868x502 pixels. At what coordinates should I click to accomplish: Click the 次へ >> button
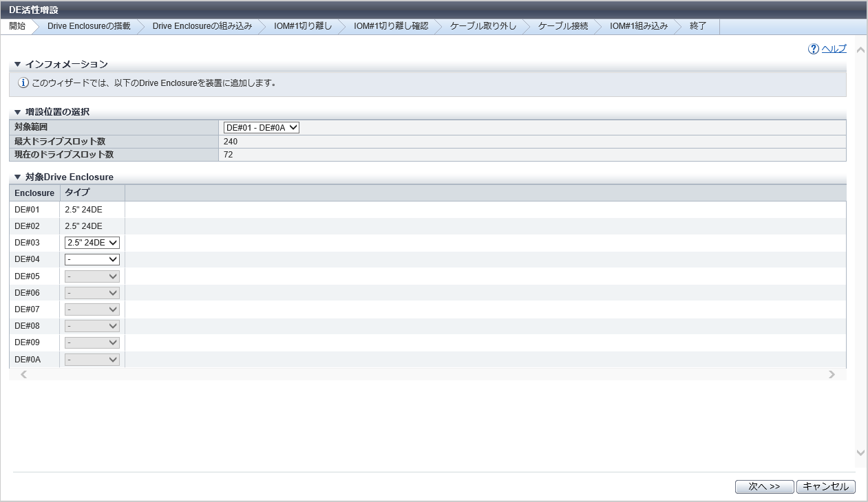click(764, 487)
